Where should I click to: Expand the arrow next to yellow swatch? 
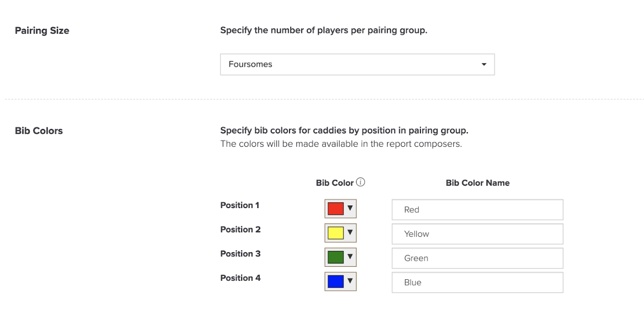point(350,232)
